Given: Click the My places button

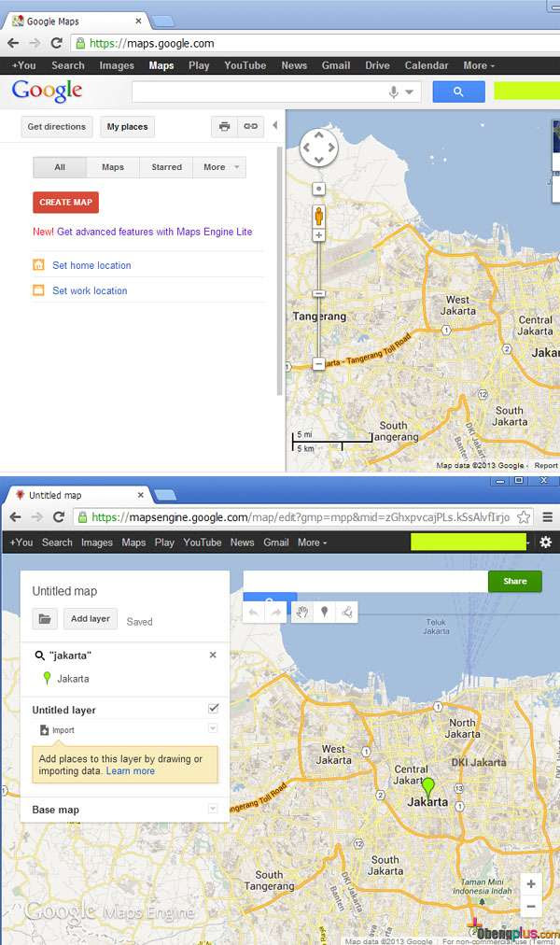Looking at the screenshot, I should (127, 127).
